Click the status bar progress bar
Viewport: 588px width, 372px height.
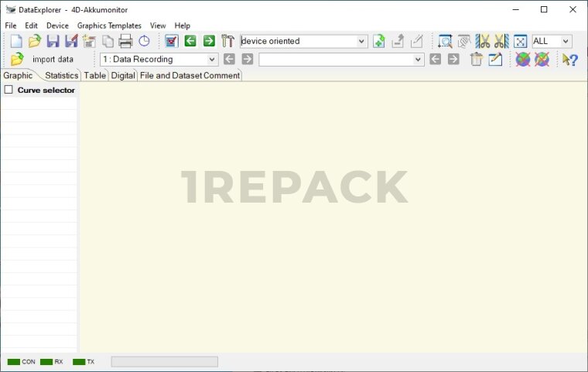[x=164, y=362]
